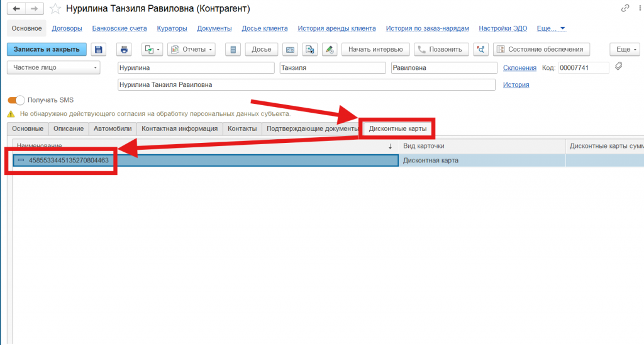Image resolution: width=644 pixels, height=345 pixels.
Task: Open the Еще dropdown in the toolbar
Action: pyautogui.click(x=623, y=49)
